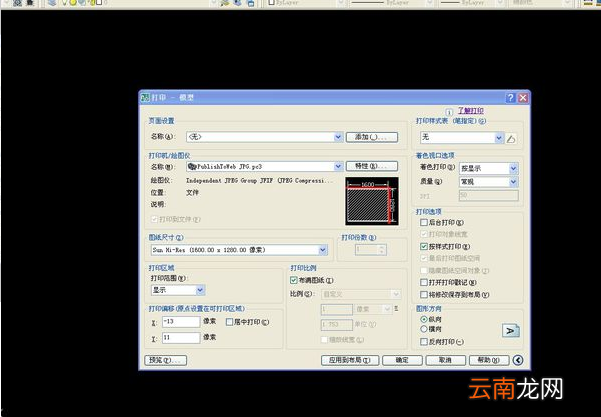Image resolution: width=601 pixels, height=417 pixels.
Task: Click the 确定 OK button
Action: tap(402, 360)
